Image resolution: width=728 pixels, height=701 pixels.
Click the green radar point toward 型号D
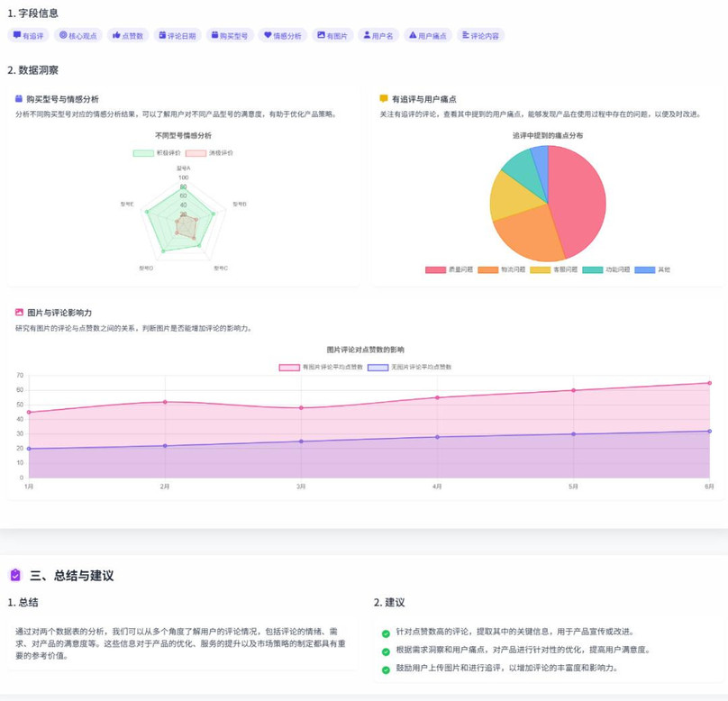click(x=163, y=251)
